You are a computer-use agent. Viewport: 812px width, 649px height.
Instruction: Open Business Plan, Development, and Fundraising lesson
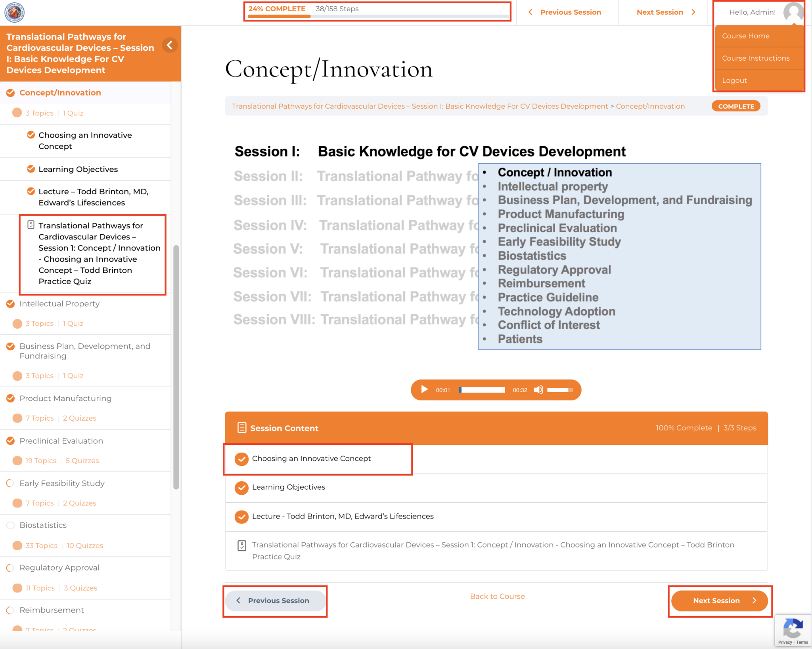click(85, 351)
